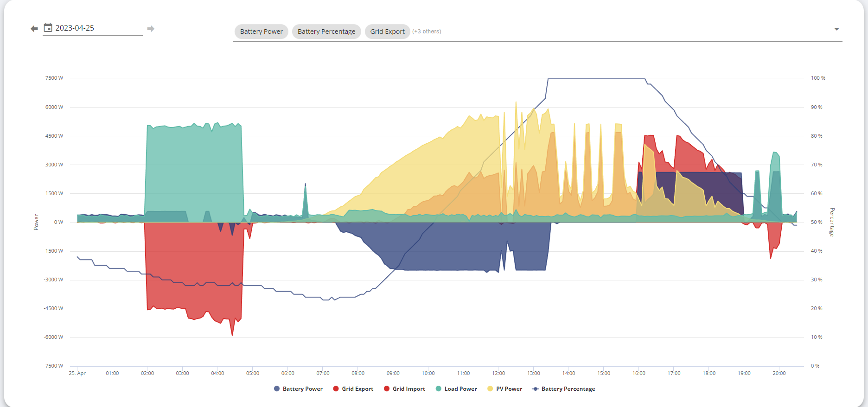Click the 02:00 time axis label
The height and width of the screenshot is (407, 868).
click(x=147, y=373)
